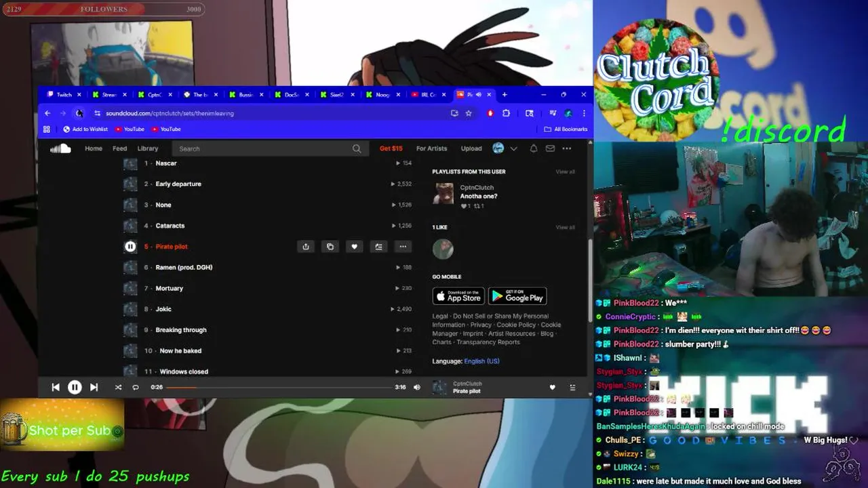Mute the volume in player bar
The width and height of the screenshot is (868, 488).
pos(417,387)
